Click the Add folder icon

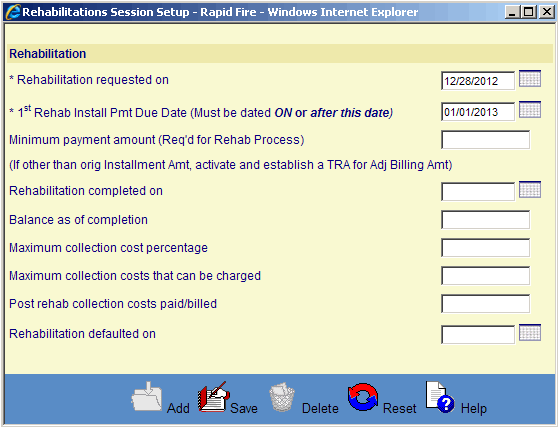point(147,397)
